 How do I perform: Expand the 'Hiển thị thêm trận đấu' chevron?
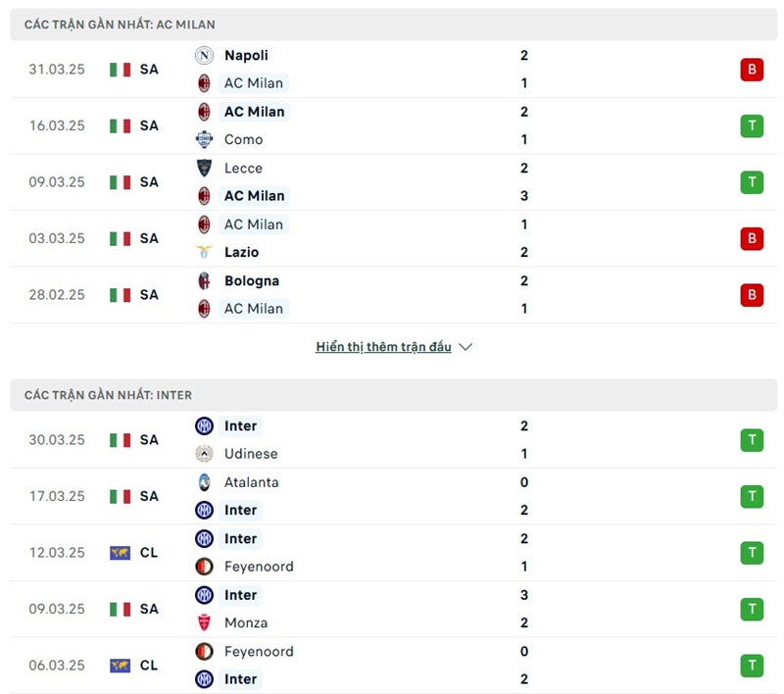point(465,347)
